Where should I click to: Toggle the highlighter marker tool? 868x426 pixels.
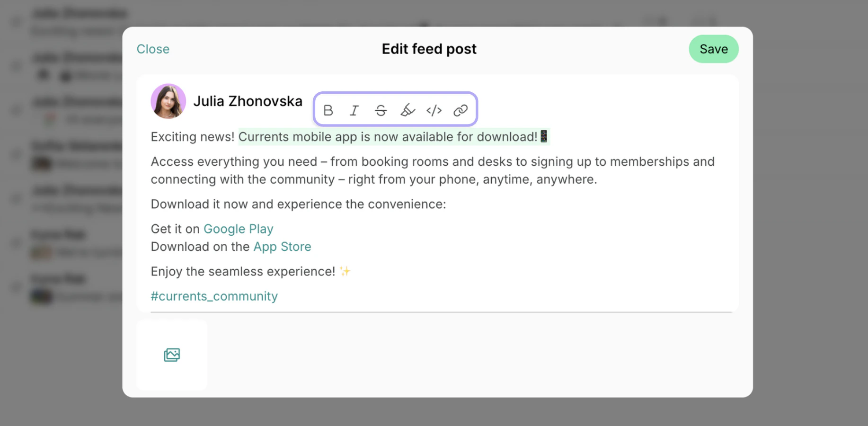pyautogui.click(x=407, y=110)
